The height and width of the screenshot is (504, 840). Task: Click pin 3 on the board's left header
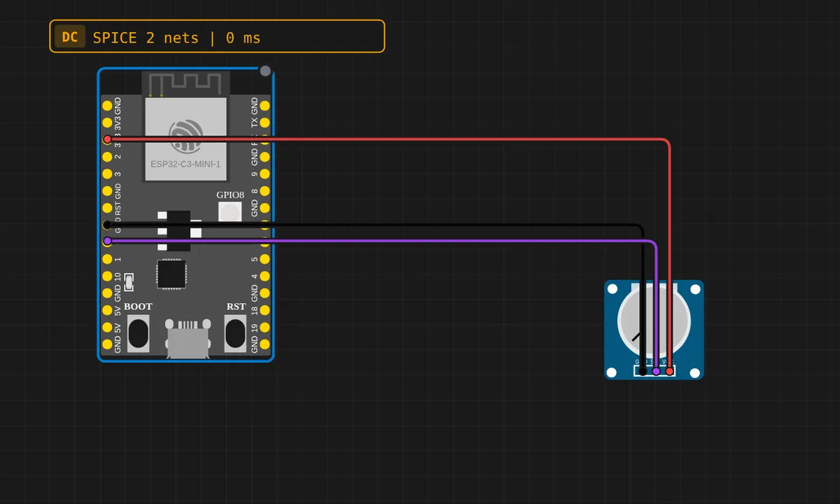[107, 174]
